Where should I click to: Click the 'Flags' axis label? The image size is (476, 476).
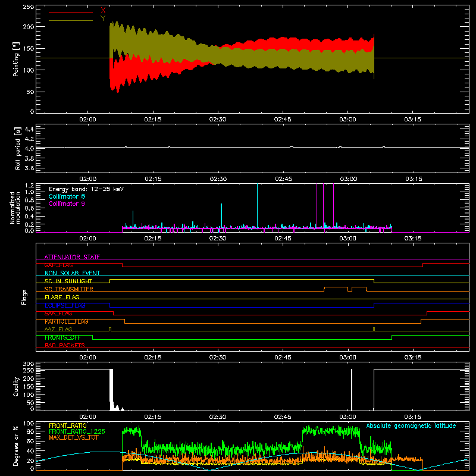[24, 297]
